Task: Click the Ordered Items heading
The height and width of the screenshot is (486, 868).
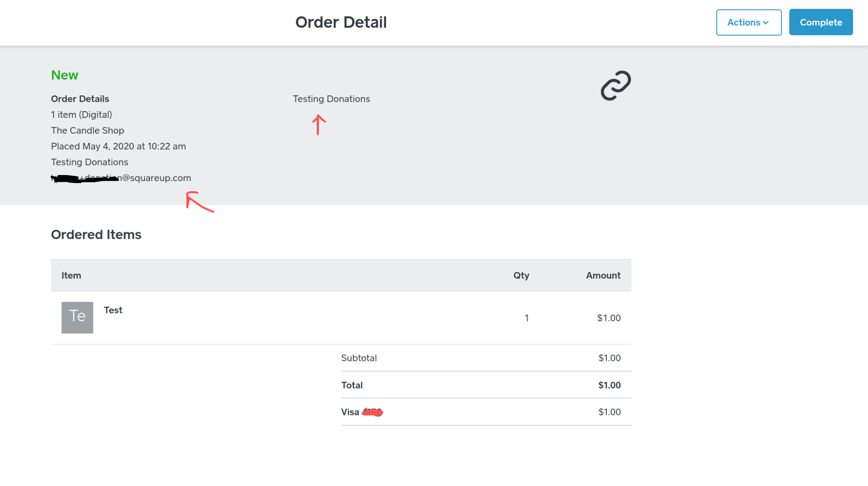Action: tap(96, 235)
